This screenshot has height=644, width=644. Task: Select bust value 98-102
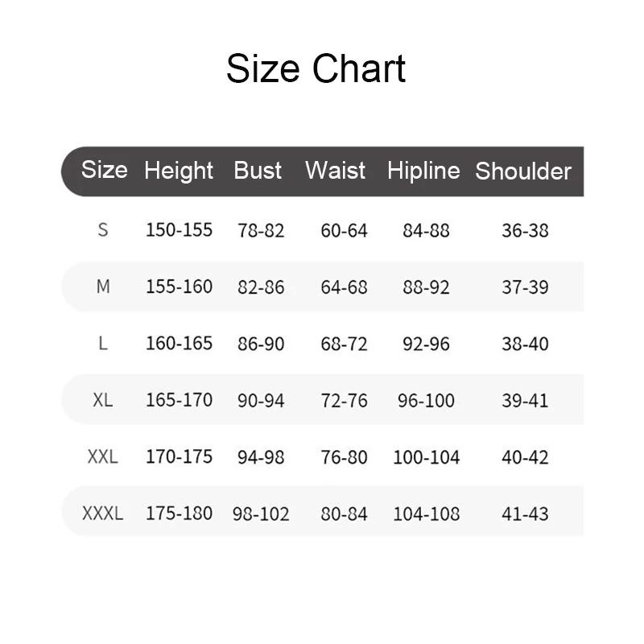coord(261,514)
